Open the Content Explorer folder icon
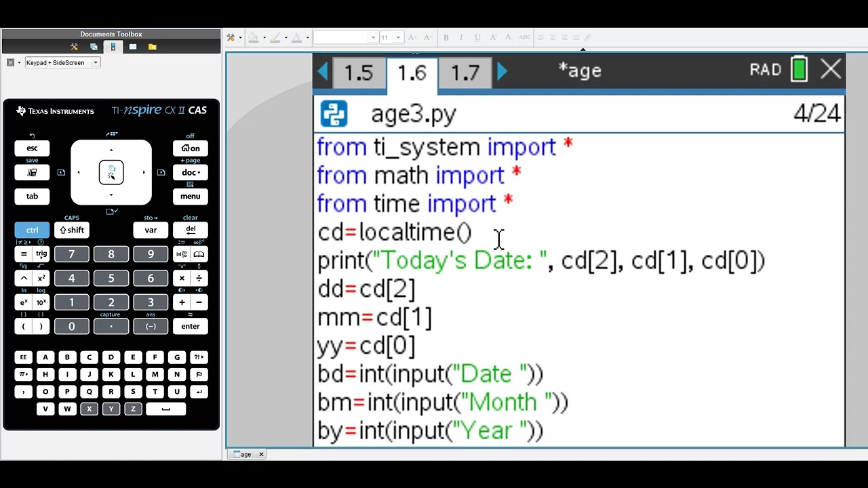 [153, 47]
